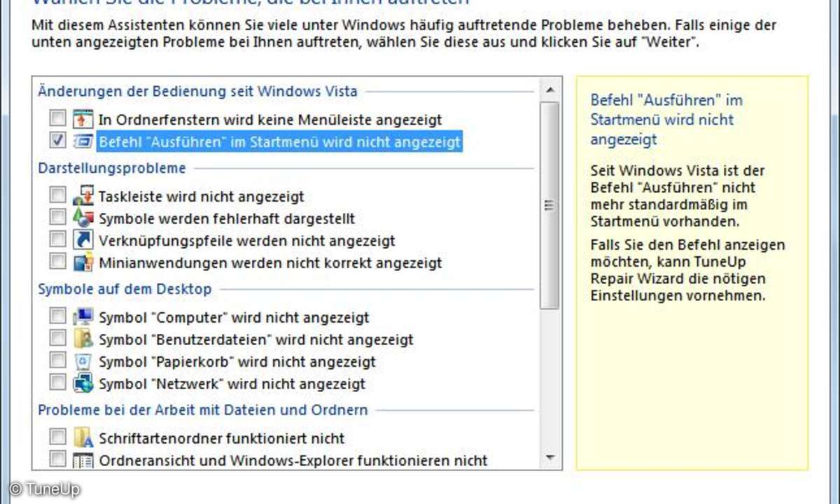Check the Ordneransicht und Windows-Explorer checkbox

(58, 460)
